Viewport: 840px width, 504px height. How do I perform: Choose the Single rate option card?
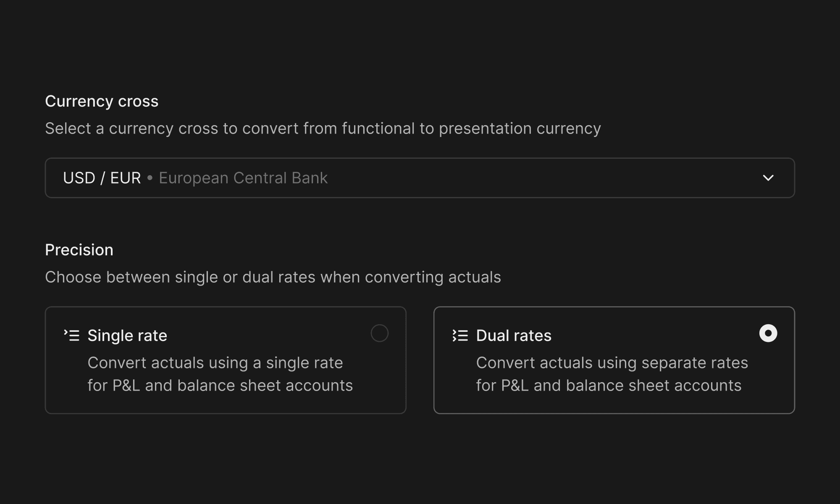226,360
